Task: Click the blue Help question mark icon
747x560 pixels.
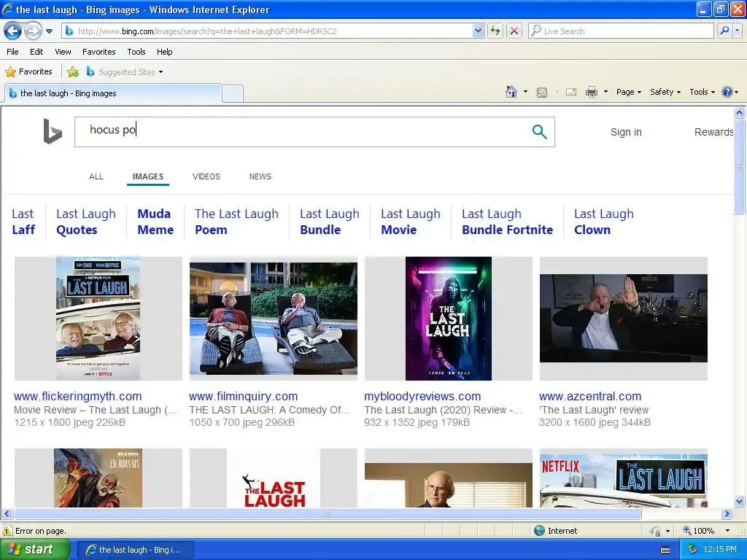Action: click(x=727, y=92)
